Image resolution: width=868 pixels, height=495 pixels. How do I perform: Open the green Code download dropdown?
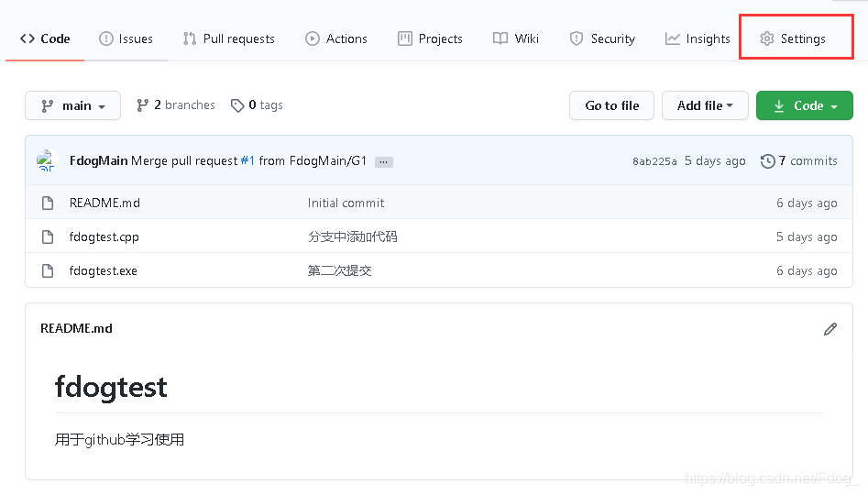click(x=805, y=105)
